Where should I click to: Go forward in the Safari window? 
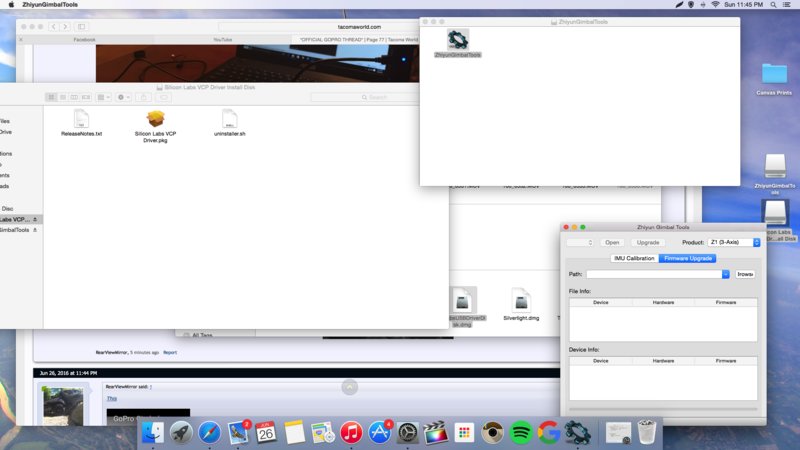(65, 27)
